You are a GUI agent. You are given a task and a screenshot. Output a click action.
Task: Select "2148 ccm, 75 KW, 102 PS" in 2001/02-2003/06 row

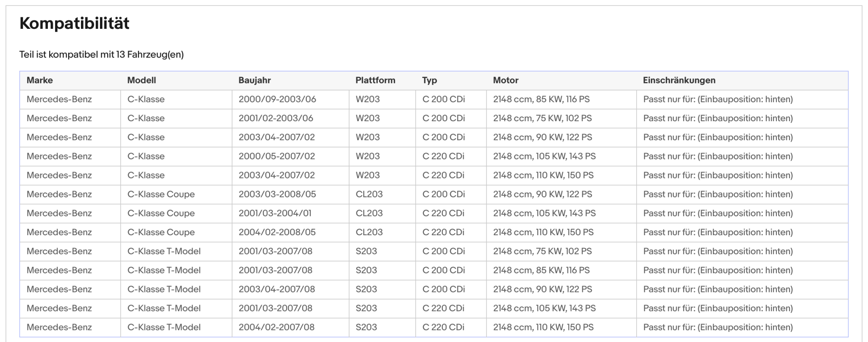[x=542, y=118]
